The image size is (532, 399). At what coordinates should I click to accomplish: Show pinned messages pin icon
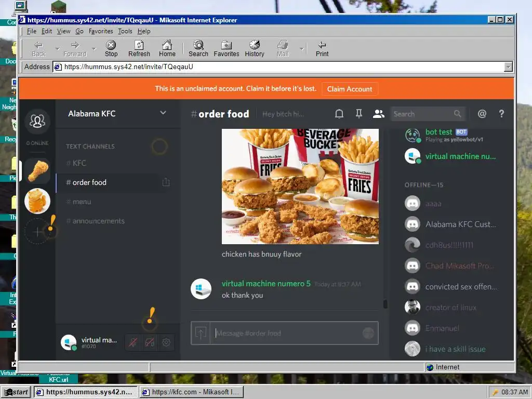(x=358, y=114)
